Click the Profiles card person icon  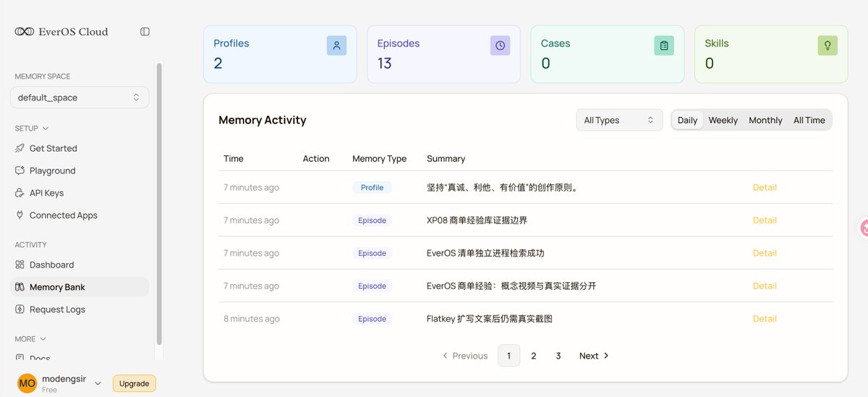(336, 46)
